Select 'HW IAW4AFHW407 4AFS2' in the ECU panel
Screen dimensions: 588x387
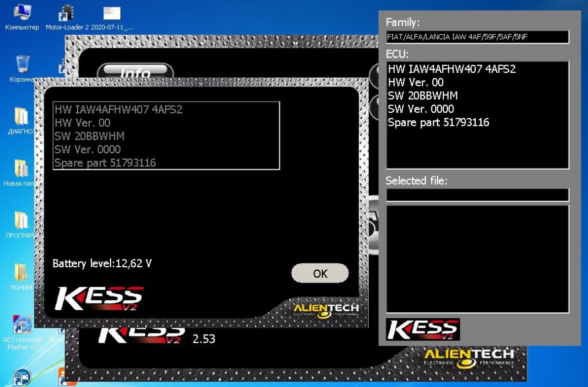tap(452, 69)
